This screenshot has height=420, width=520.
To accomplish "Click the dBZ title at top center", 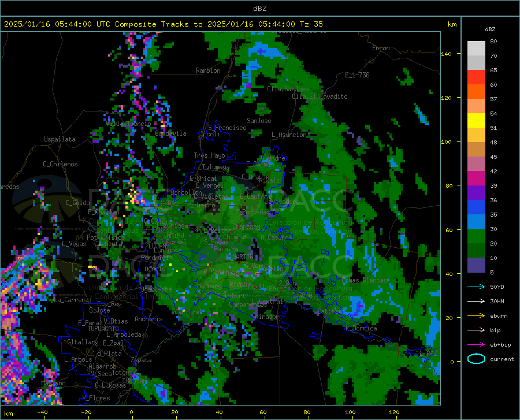I will pos(259,9).
